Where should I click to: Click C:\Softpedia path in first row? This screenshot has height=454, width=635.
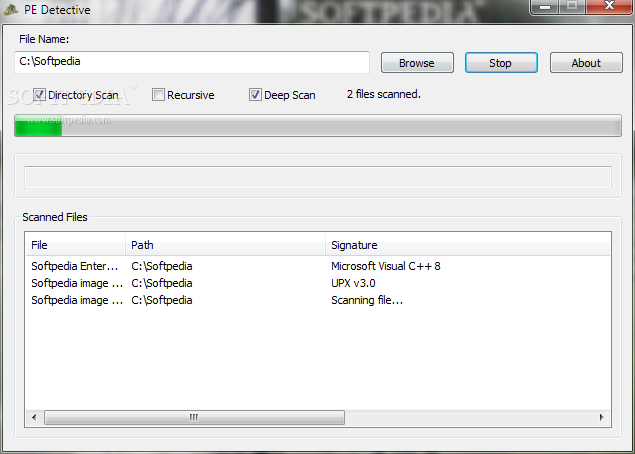(162, 266)
